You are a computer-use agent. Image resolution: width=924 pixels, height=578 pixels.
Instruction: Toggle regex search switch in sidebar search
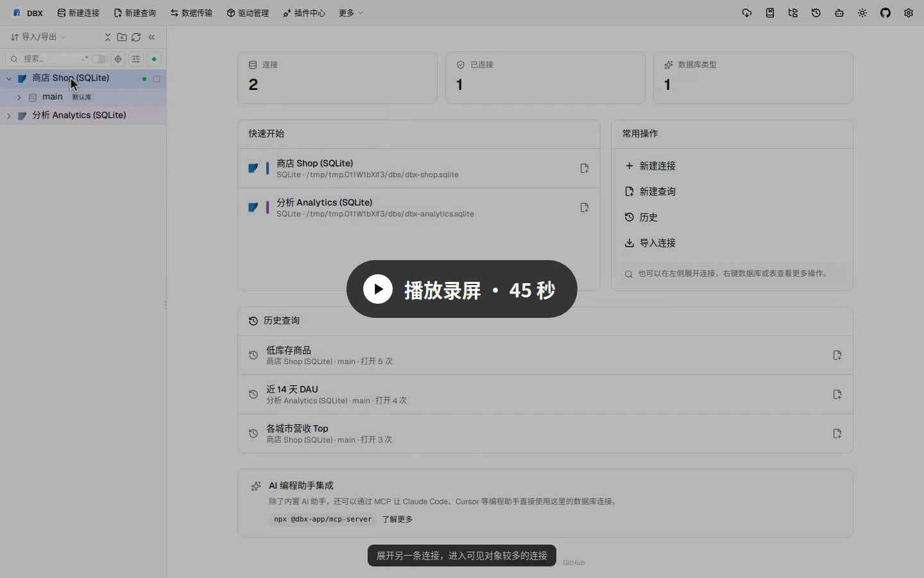click(x=98, y=59)
